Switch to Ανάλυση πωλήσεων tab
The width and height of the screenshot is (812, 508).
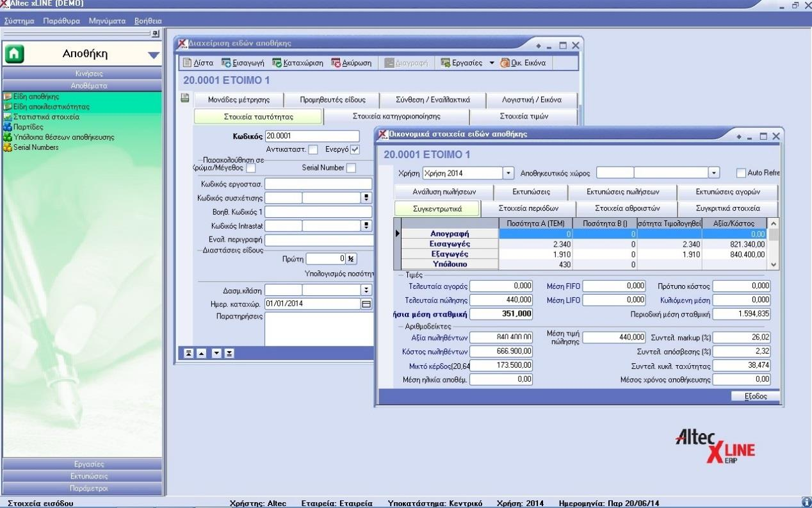point(444,192)
